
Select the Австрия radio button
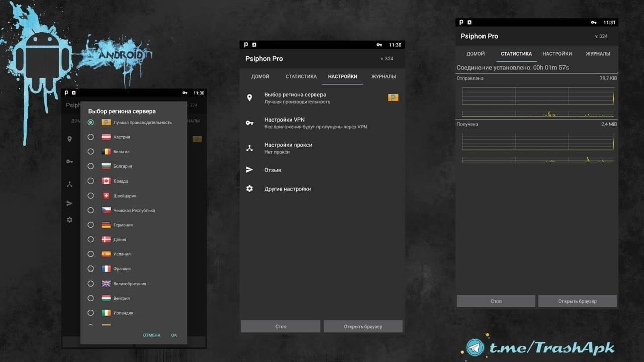[x=91, y=137]
